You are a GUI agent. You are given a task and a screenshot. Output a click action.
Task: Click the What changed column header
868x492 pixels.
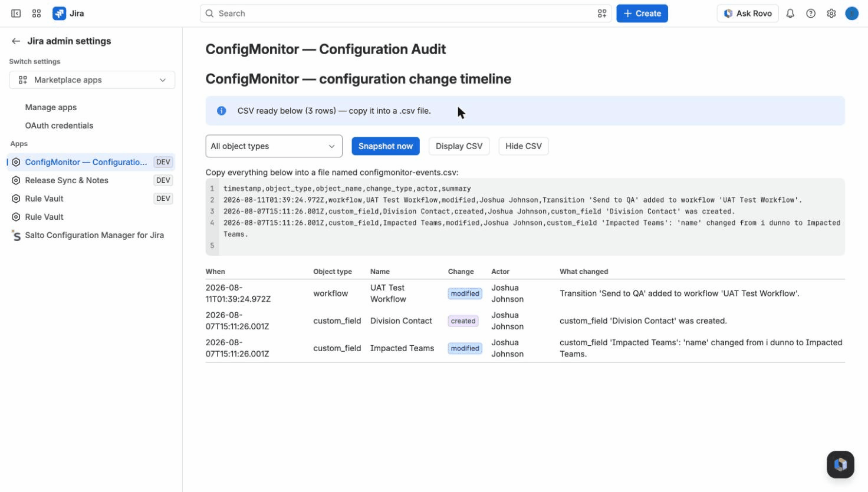(584, 272)
